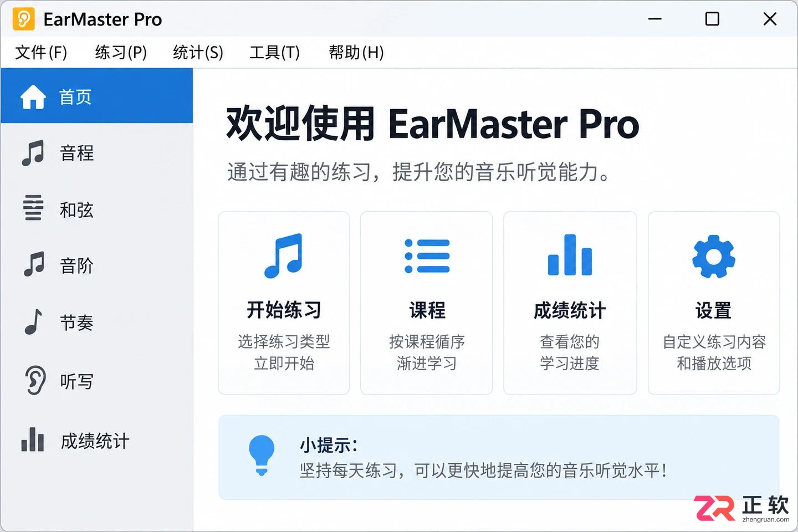Go to the 听写 sidebar label
The width and height of the screenshot is (798, 532).
76,381
